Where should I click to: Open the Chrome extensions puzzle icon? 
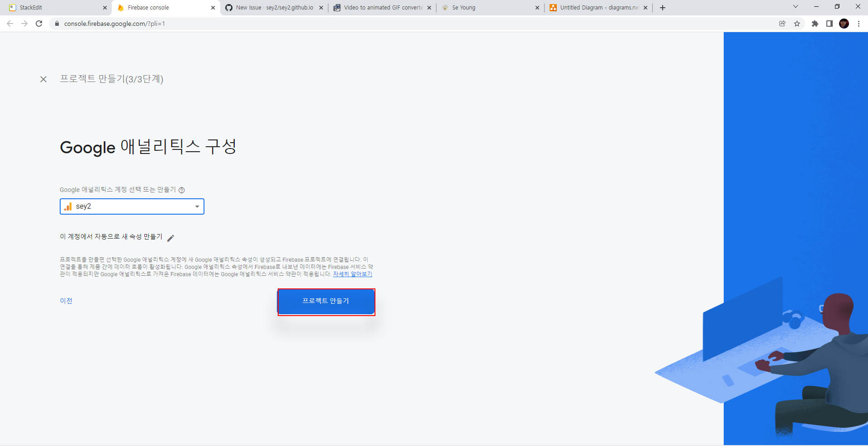click(815, 24)
